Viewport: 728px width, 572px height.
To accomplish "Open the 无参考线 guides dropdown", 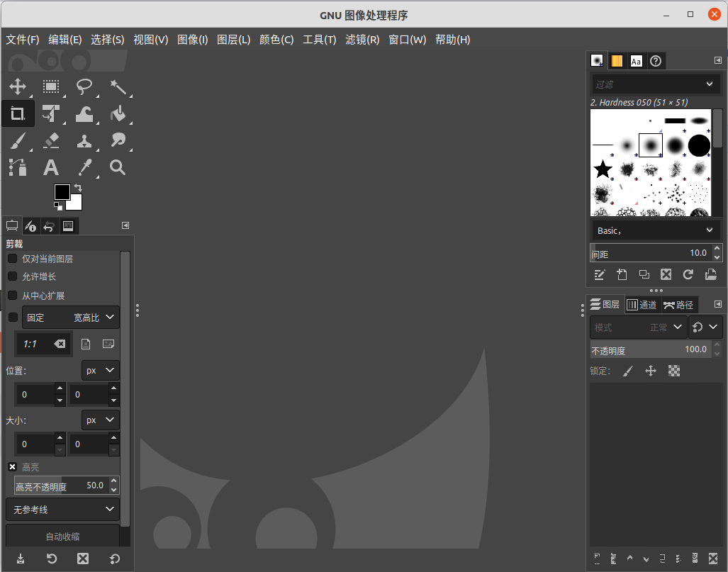I will click(x=62, y=510).
